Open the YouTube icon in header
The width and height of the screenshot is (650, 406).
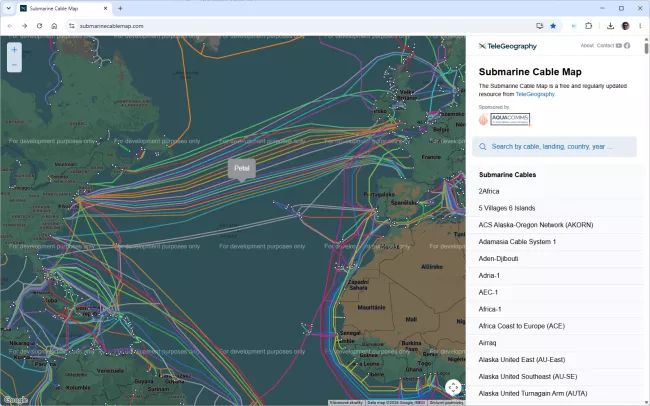pyautogui.click(x=619, y=46)
